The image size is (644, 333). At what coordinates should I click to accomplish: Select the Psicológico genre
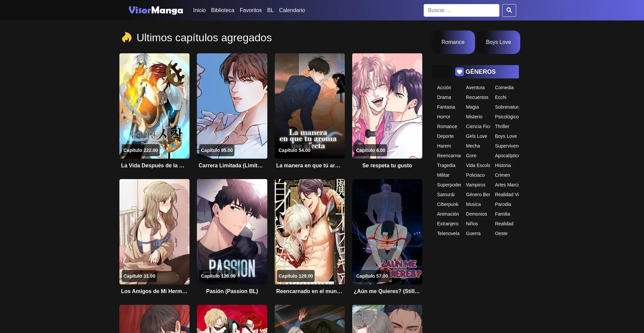coord(507,117)
